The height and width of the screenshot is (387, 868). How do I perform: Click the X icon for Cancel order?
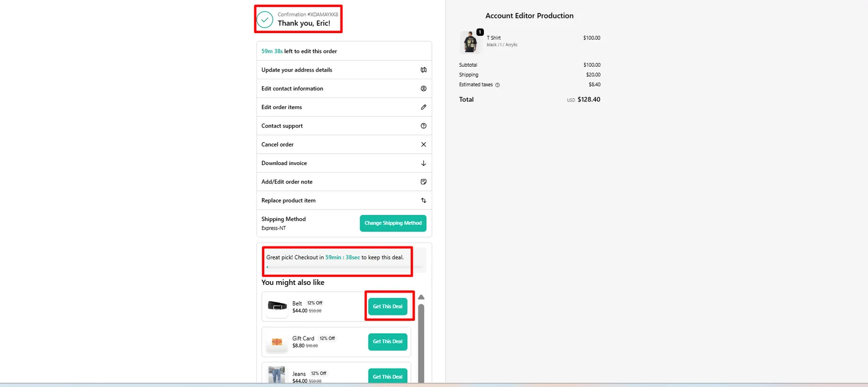(424, 144)
